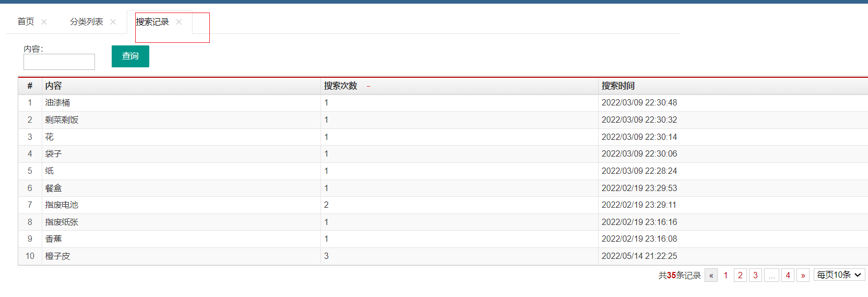Switch to the 分类列表 tab
The height and width of the screenshot is (297, 868).
pos(86,22)
